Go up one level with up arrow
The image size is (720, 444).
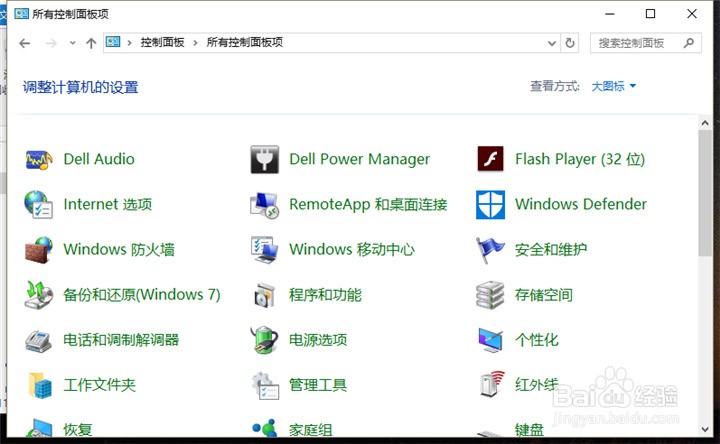tap(91, 43)
